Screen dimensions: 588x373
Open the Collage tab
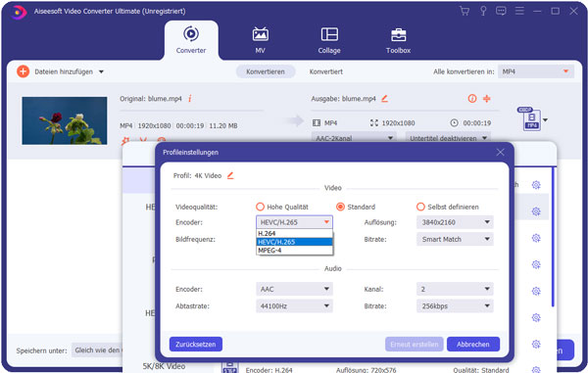329,40
